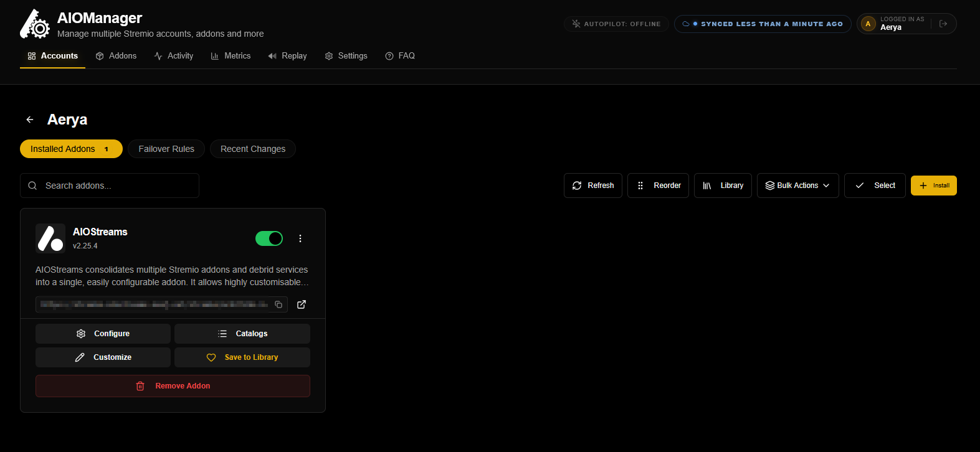
Task: Click the search magnifier icon
Action: [x=33, y=186]
